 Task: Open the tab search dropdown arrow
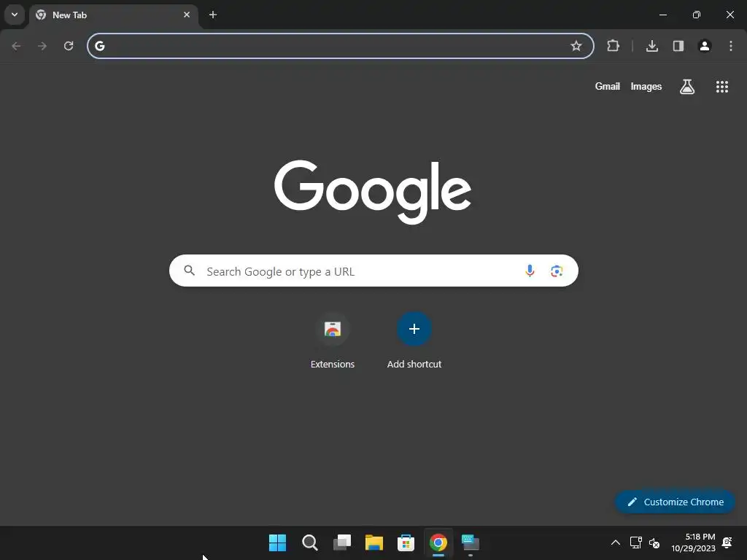click(x=15, y=15)
